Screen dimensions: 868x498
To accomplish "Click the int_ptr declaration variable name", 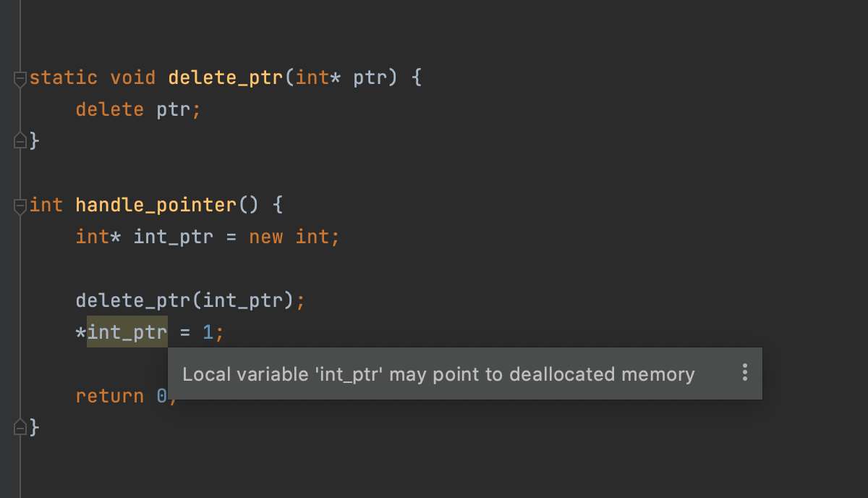I will pos(173,237).
